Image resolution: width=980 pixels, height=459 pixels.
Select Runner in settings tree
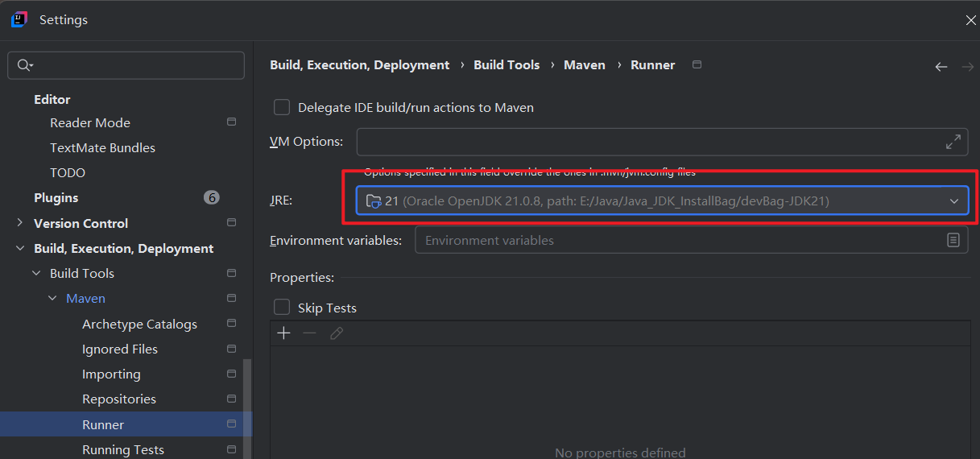click(103, 424)
